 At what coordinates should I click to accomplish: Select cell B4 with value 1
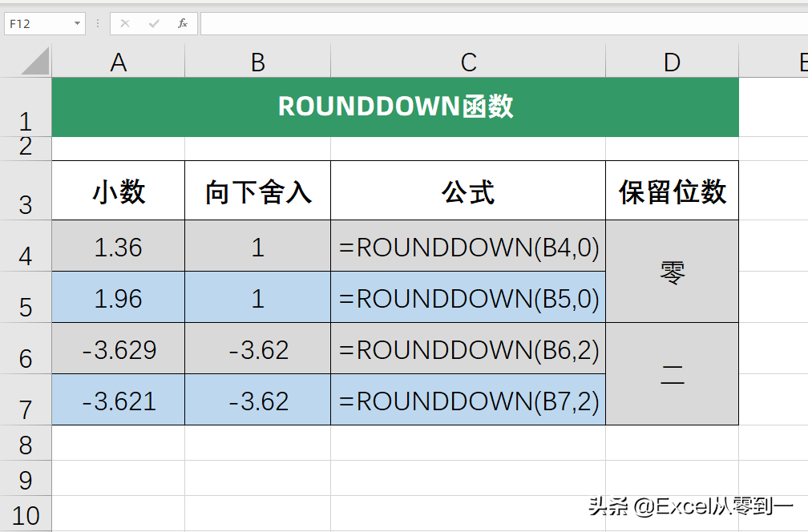(x=257, y=246)
